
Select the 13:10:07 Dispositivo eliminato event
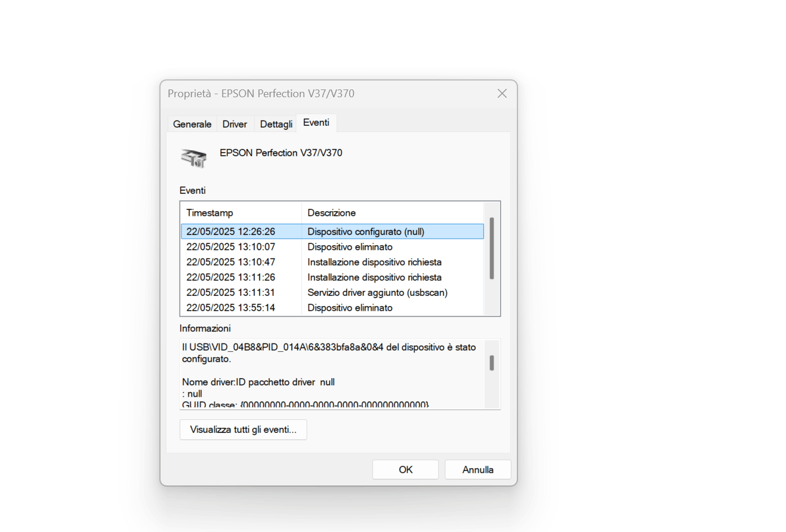click(332, 246)
